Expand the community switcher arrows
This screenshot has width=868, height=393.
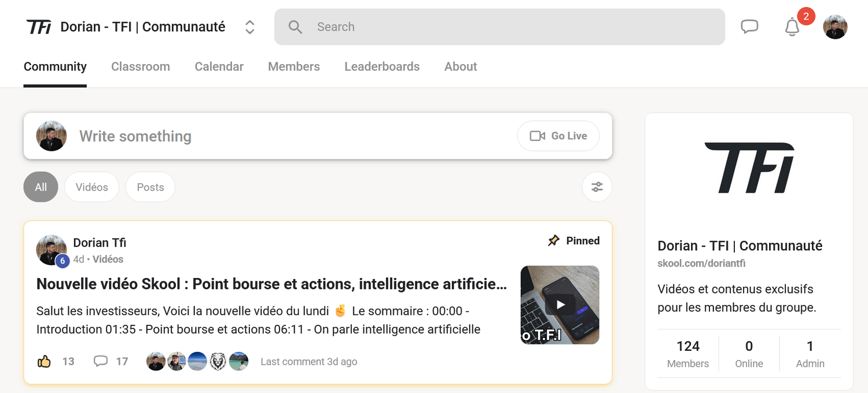click(249, 27)
